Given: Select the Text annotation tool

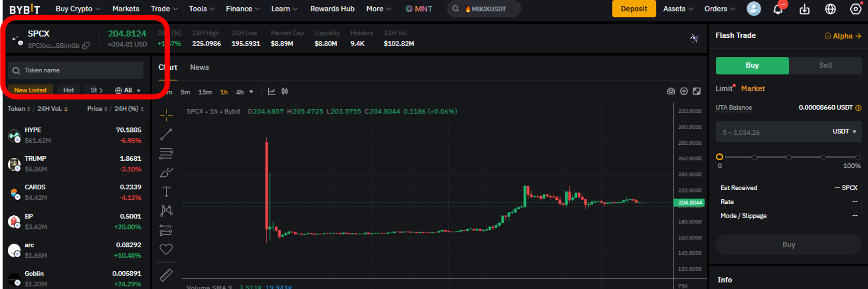Looking at the screenshot, I should click(166, 192).
